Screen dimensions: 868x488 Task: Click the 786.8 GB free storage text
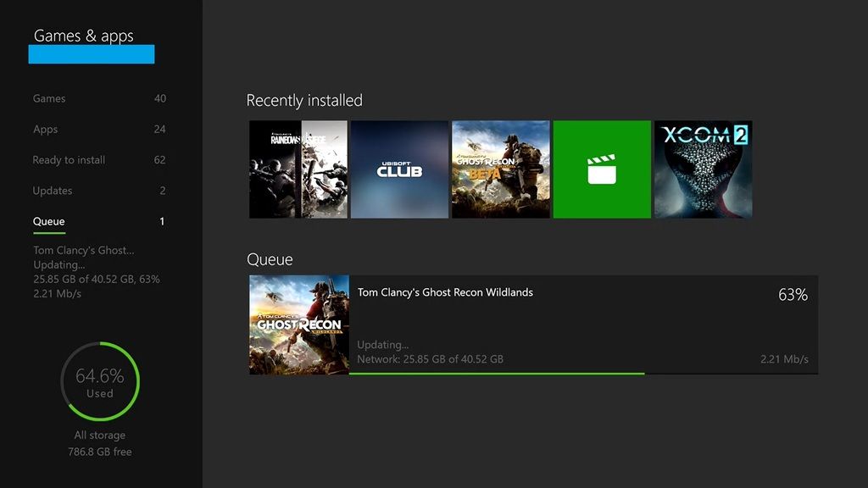click(100, 452)
